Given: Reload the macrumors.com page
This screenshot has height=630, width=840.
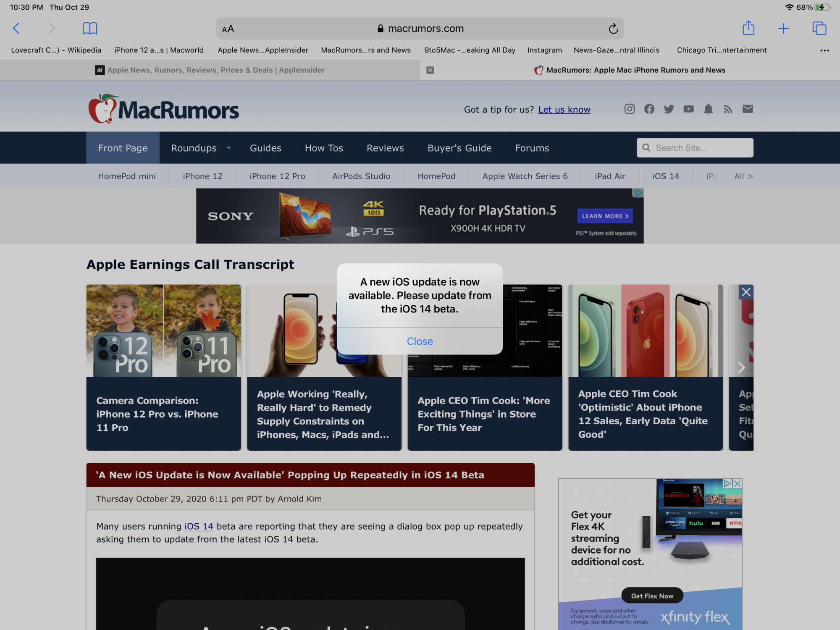Looking at the screenshot, I should pyautogui.click(x=613, y=29).
